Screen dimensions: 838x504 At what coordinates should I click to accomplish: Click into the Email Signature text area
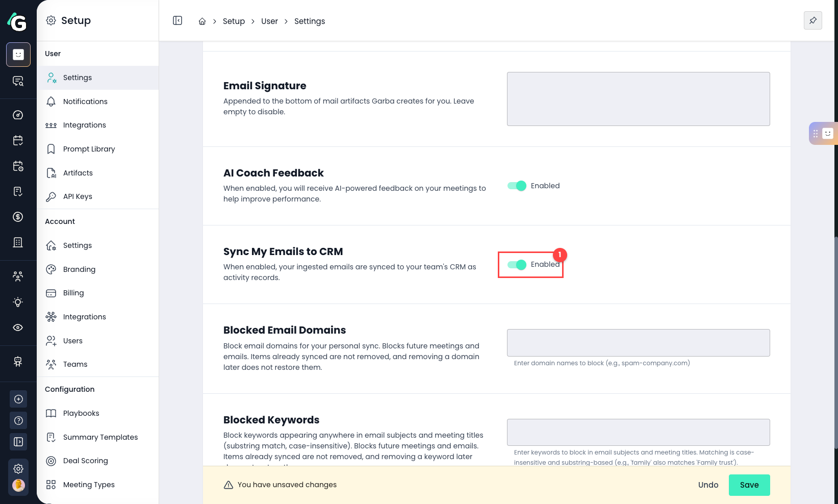[639, 99]
